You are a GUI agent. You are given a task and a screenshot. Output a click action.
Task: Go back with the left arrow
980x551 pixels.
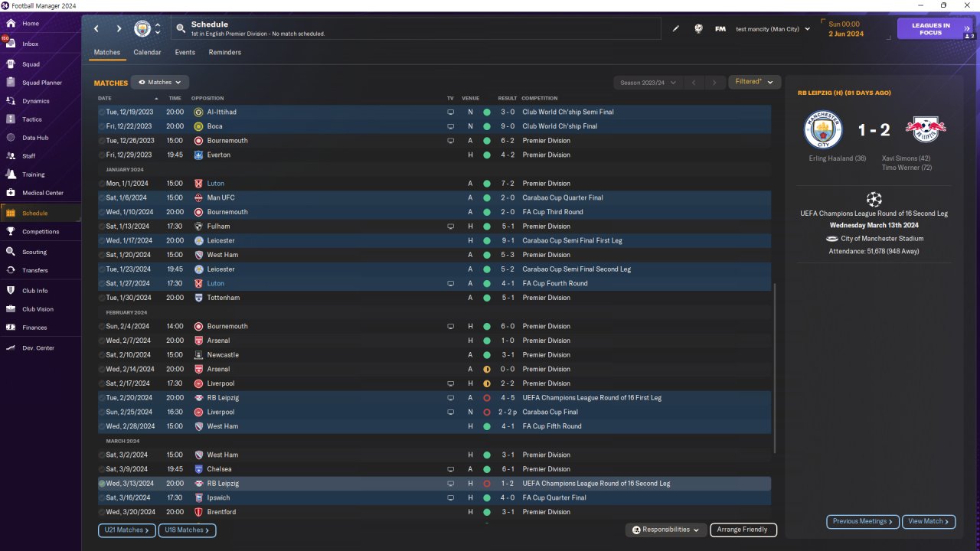click(96, 29)
